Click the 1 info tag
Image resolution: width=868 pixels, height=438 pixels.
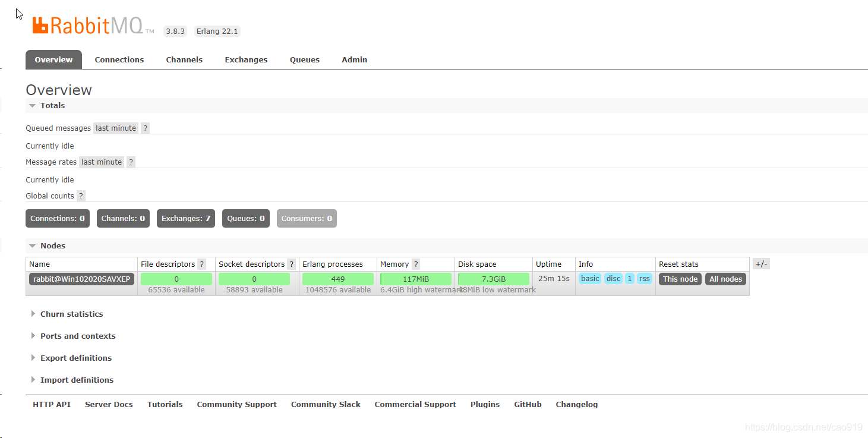(630, 279)
